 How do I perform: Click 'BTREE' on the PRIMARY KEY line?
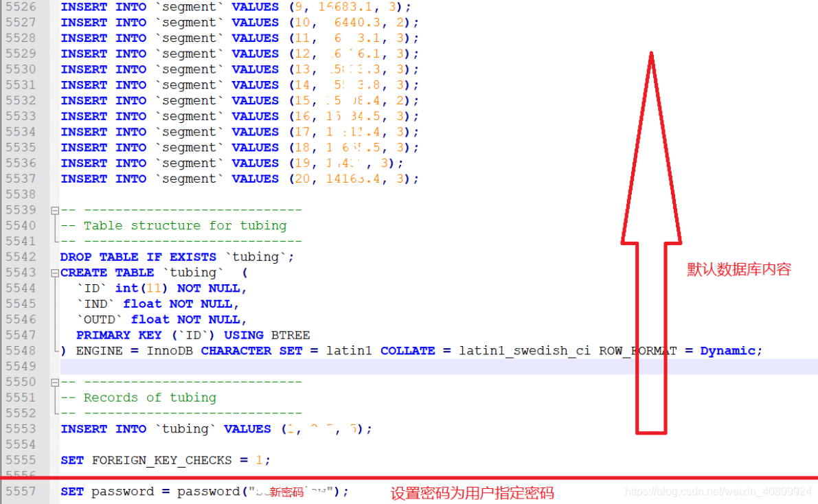click(290, 336)
